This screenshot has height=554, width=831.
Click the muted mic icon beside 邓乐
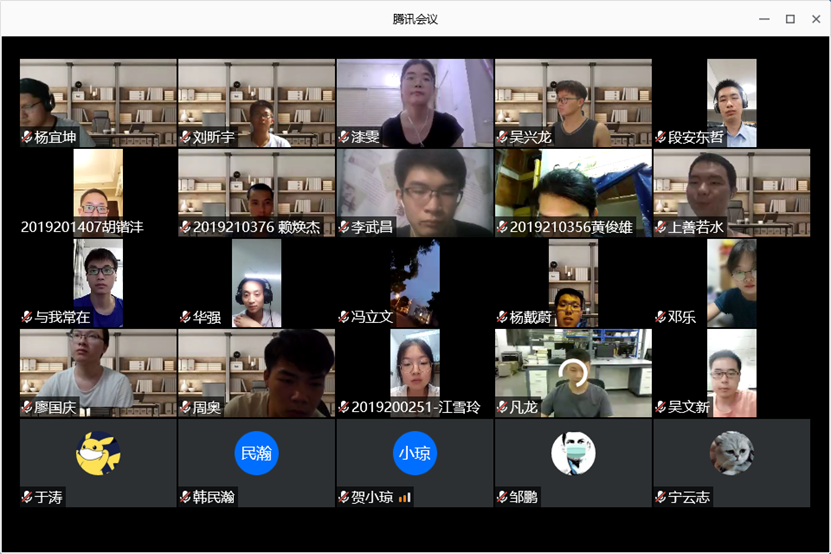click(x=660, y=317)
